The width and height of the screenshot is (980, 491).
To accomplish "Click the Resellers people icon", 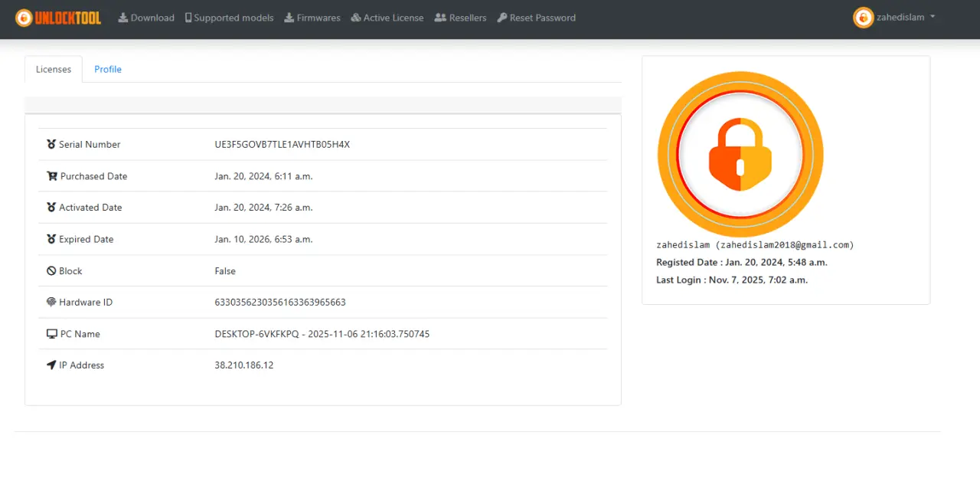I will pyautogui.click(x=440, y=18).
